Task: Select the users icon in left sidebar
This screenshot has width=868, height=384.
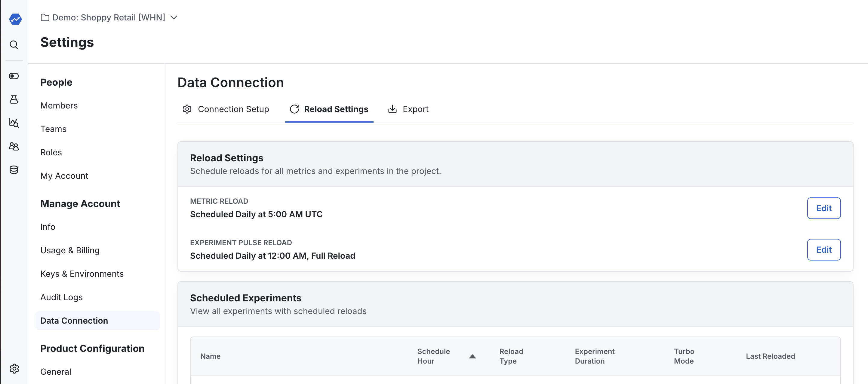Action: click(x=14, y=146)
